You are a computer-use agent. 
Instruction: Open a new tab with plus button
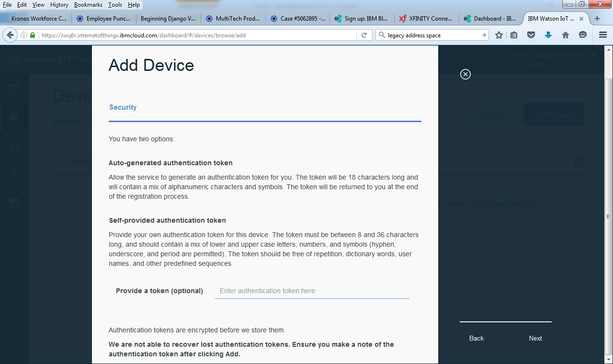click(597, 19)
